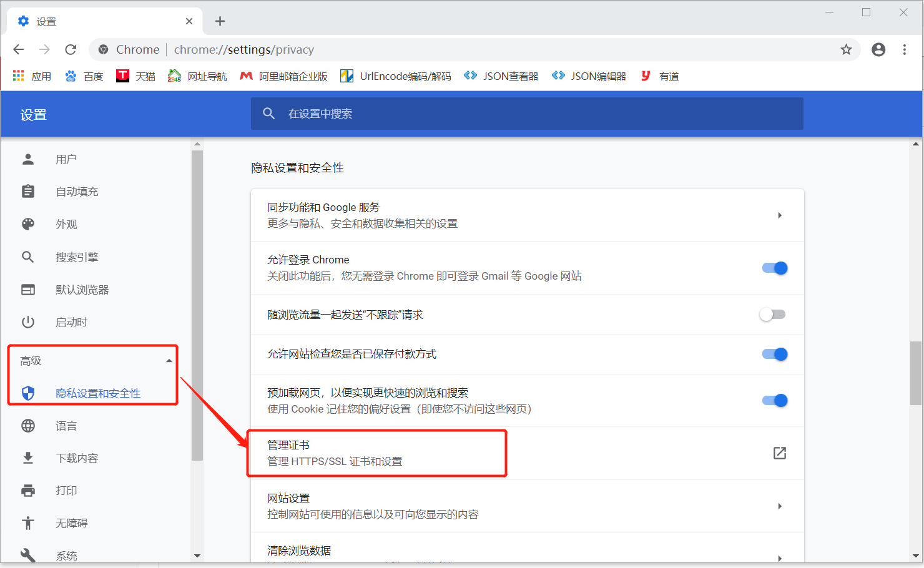The width and height of the screenshot is (924, 568).
Task: Click the 隐私设置和安全性 section heading
Action: pos(297,168)
